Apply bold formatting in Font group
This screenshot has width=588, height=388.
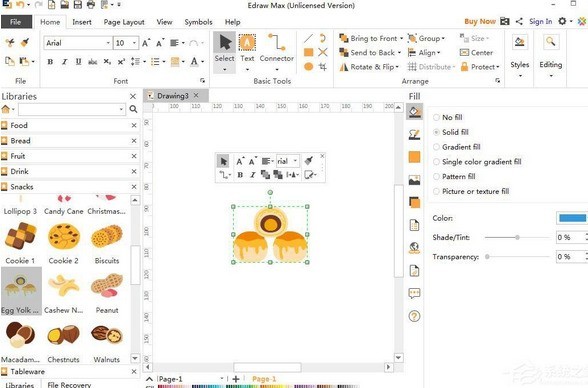pos(50,62)
